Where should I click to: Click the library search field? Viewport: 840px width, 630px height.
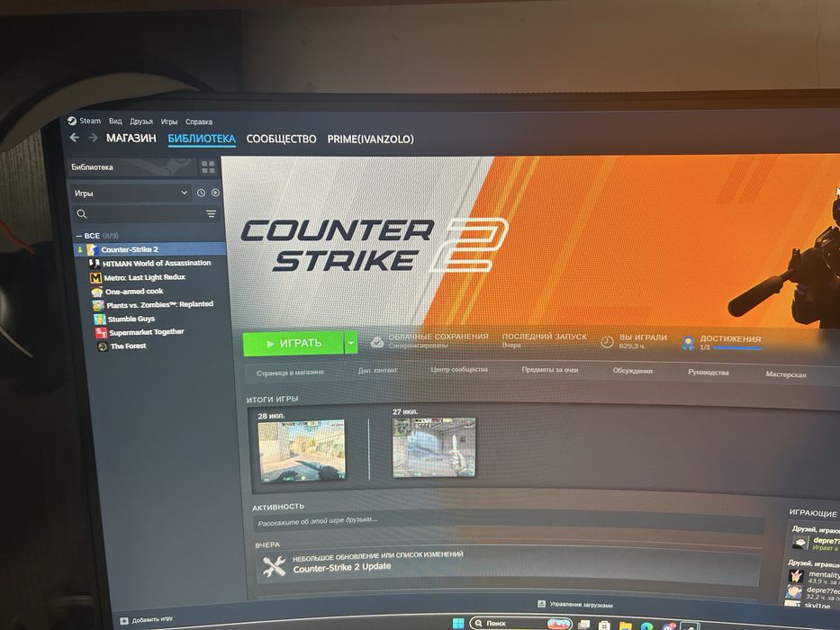[x=146, y=214]
